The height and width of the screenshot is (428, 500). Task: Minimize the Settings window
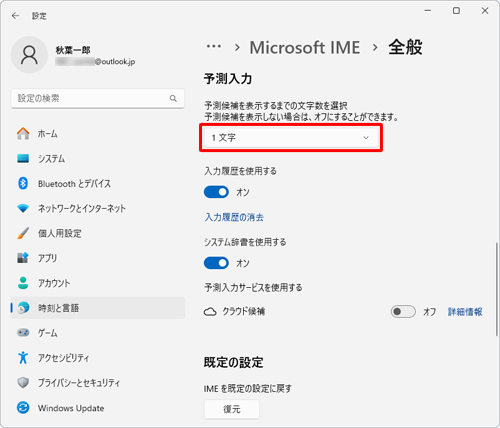pyautogui.click(x=428, y=11)
